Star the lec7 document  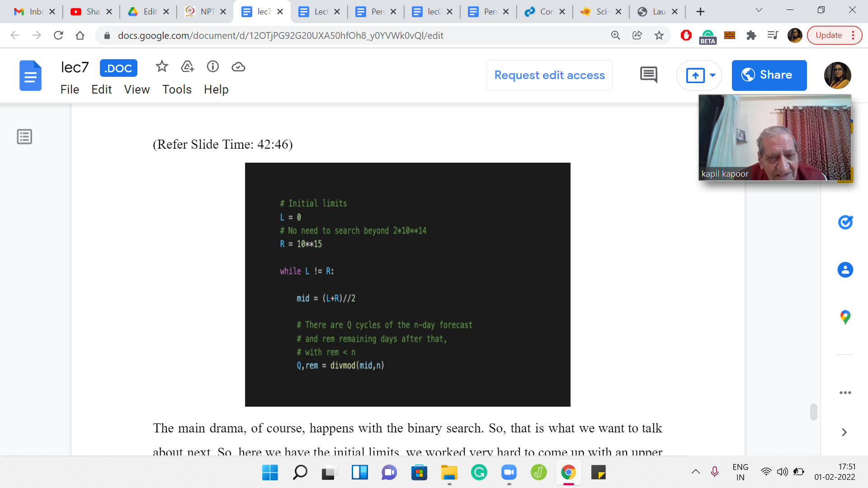tap(161, 67)
